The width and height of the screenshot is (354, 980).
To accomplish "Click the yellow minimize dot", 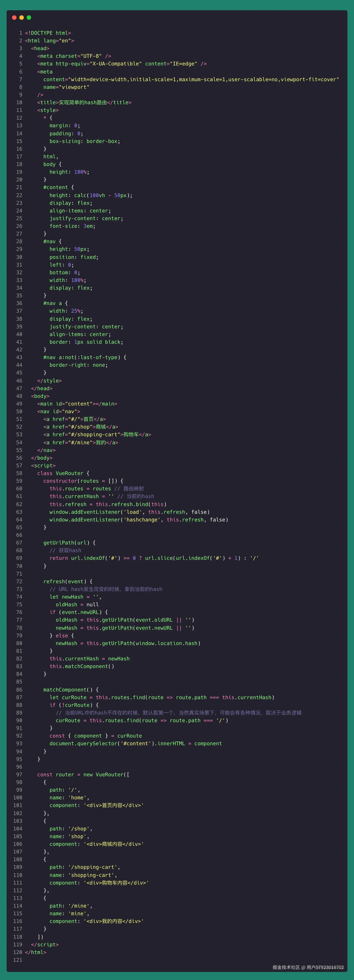I will point(22,18).
